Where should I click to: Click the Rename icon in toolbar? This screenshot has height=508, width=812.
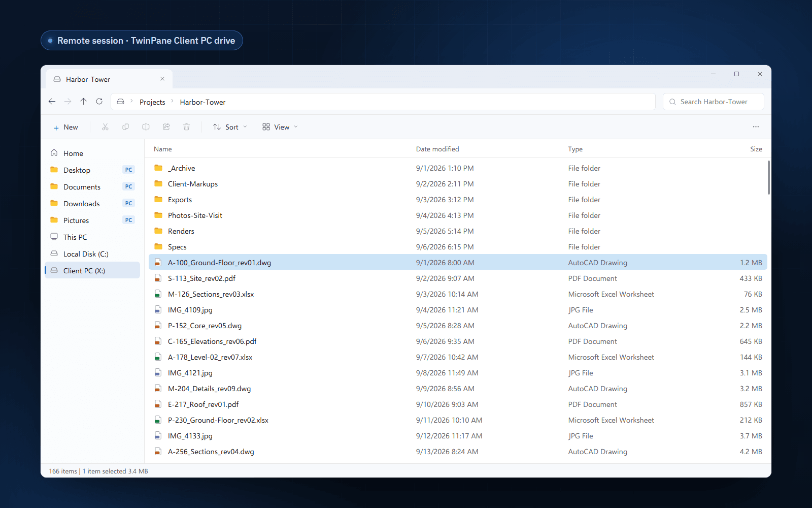(x=146, y=127)
